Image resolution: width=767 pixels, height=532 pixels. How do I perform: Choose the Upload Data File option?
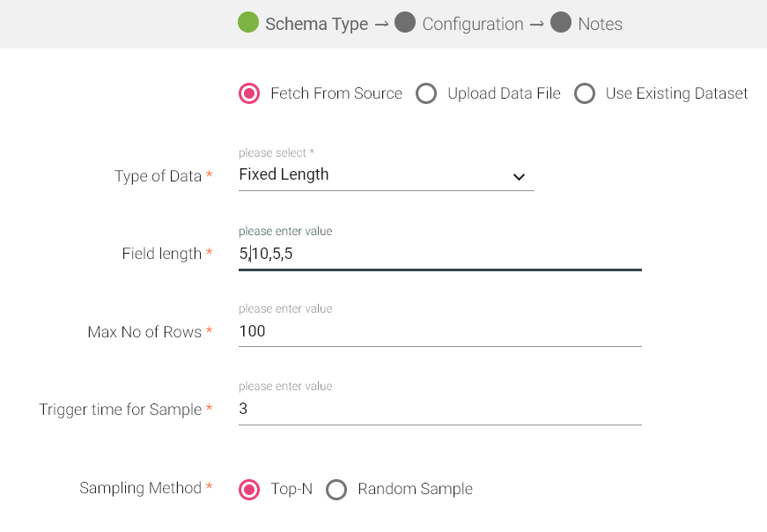426,93
